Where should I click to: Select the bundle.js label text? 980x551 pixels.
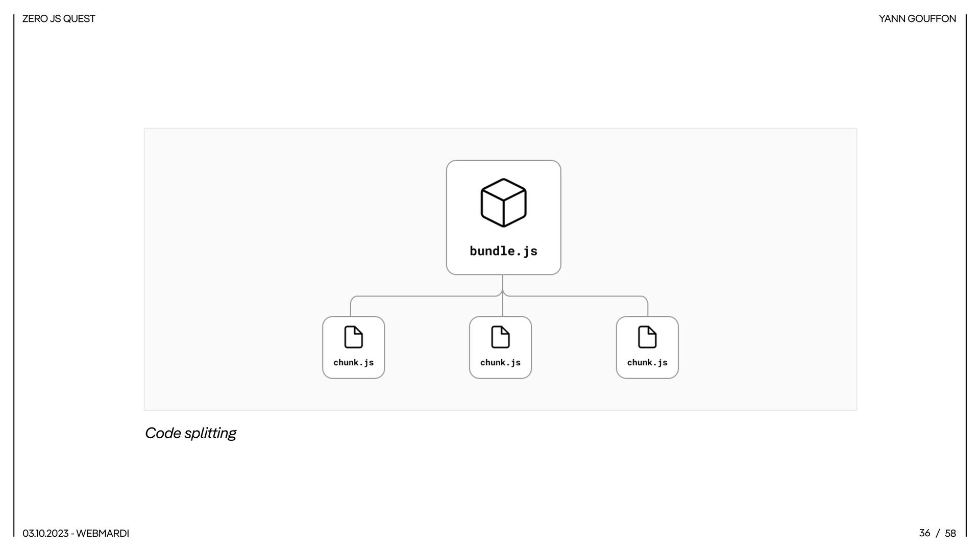pyautogui.click(x=503, y=251)
